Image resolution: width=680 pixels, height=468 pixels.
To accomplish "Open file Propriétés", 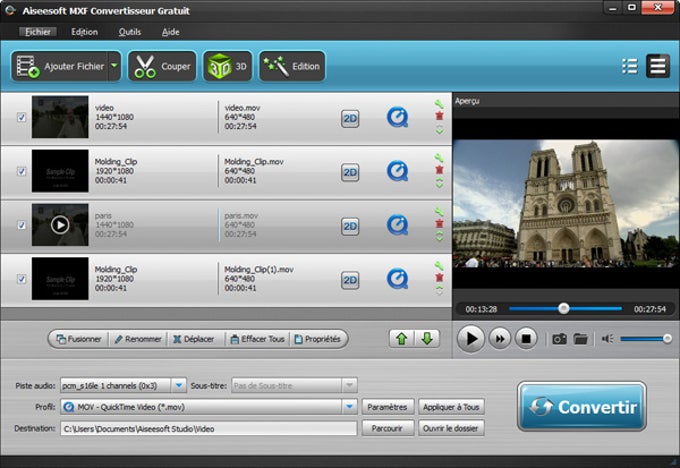I will tap(318, 339).
